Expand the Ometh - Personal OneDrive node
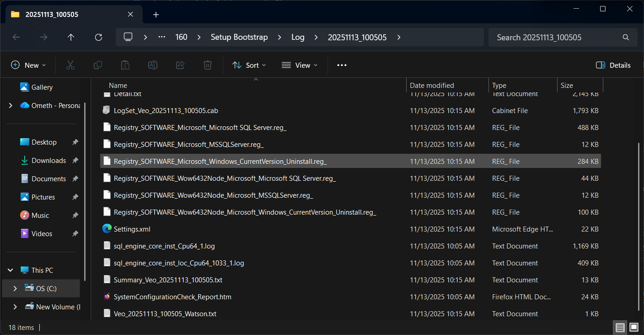This screenshot has height=335, width=644. (x=11, y=105)
